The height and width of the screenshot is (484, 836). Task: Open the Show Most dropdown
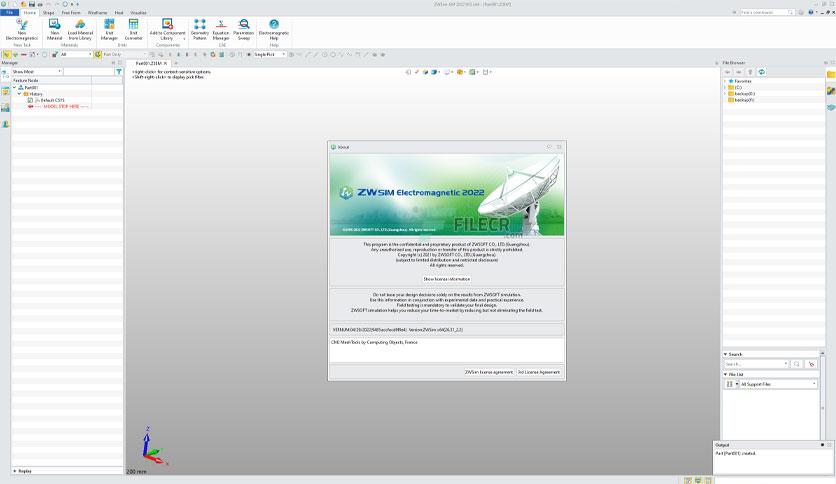click(37, 71)
